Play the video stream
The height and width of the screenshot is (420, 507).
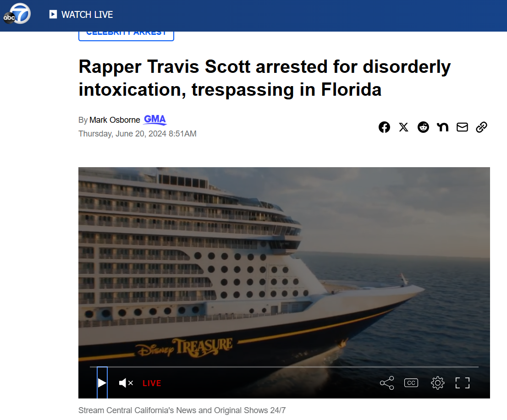[102, 382]
